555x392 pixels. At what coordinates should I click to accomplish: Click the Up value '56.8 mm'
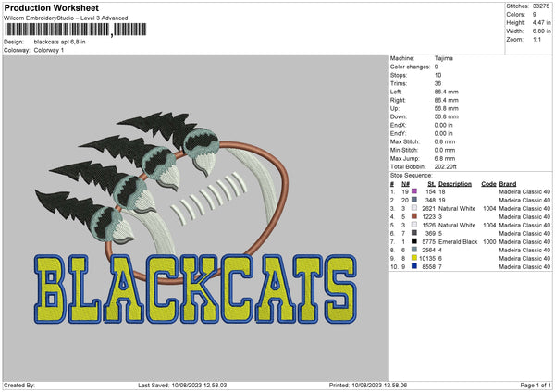coord(447,108)
